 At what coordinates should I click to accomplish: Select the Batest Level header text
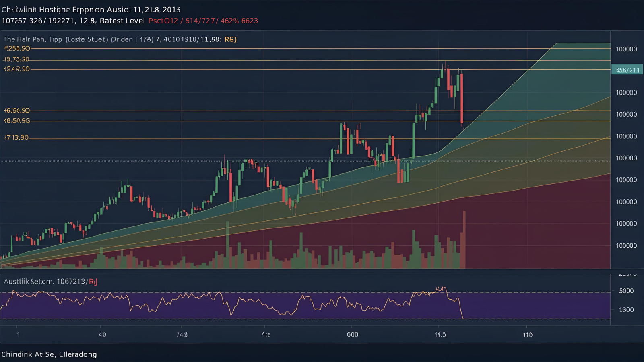coord(122,21)
